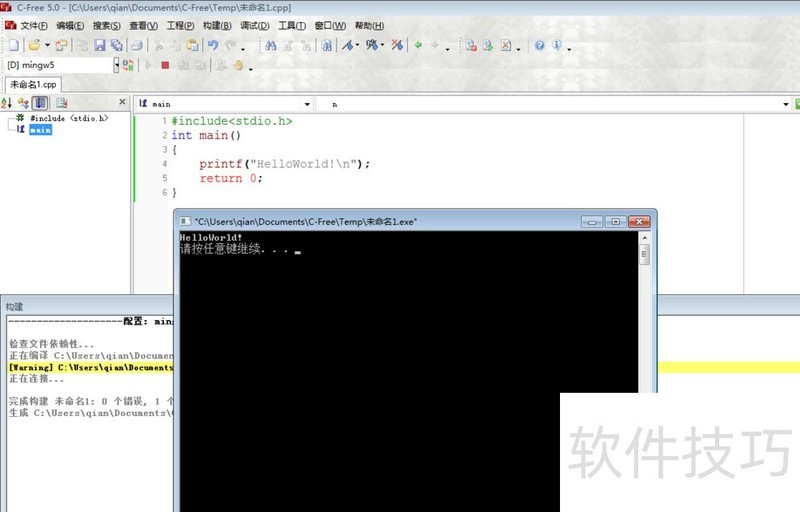Viewport: 800px width, 512px height.
Task: Open the bookmark tool dropdown arrow
Action: point(357,45)
